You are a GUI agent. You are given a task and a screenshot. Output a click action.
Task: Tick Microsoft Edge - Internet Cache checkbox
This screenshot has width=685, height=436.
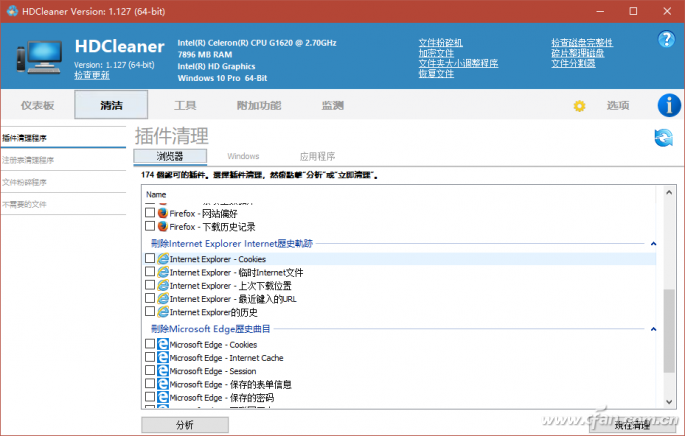click(x=150, y=357)
